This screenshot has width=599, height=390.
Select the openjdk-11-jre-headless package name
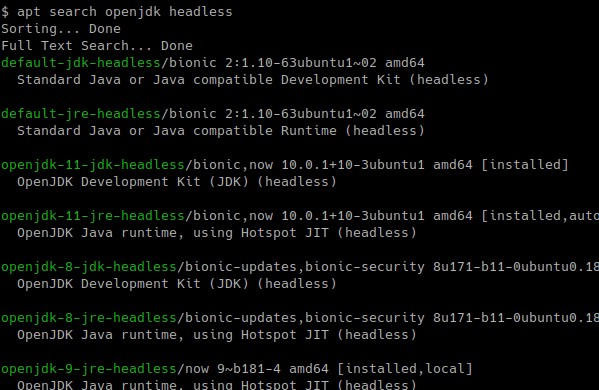[x=93, y=216]
